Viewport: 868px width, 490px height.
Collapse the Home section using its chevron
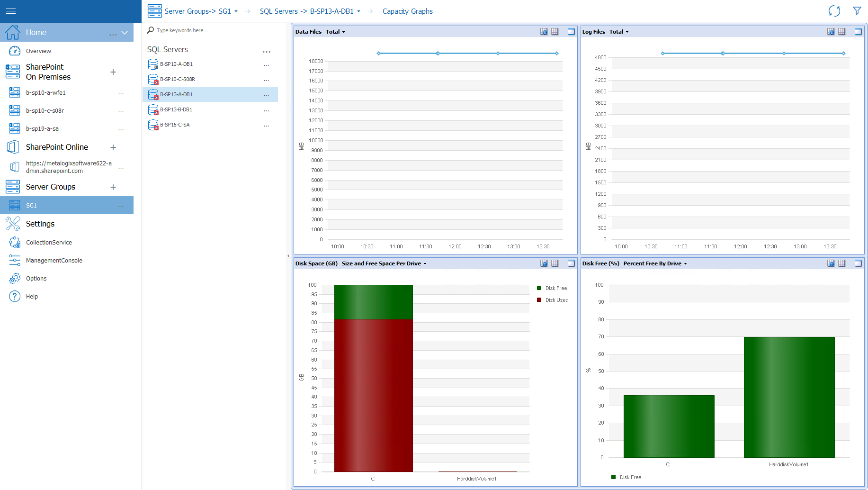click(x=124, y=32)
